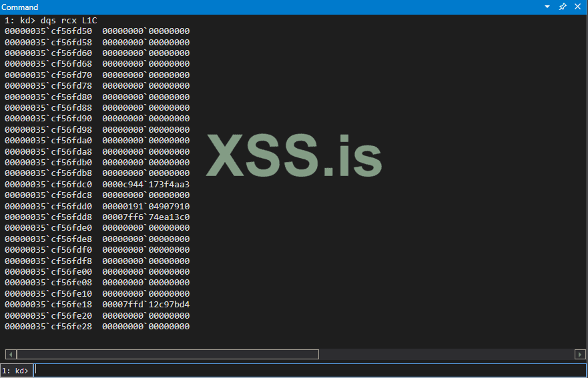This screenshot has width=588, height=378.
Task: Focus the kd> command input field
Action: coord(310,371)
